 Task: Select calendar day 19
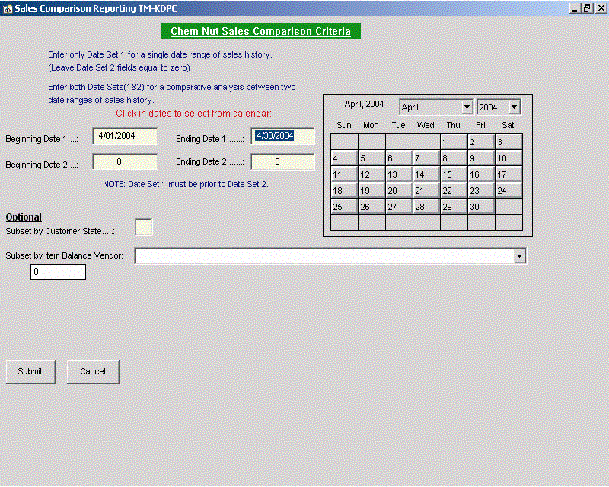pyautogui.click(x=372, y=190)
